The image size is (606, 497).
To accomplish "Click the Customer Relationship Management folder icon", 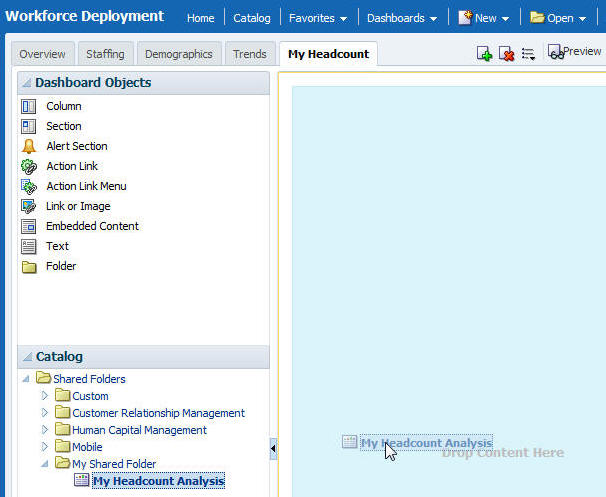I will point(62,412).
